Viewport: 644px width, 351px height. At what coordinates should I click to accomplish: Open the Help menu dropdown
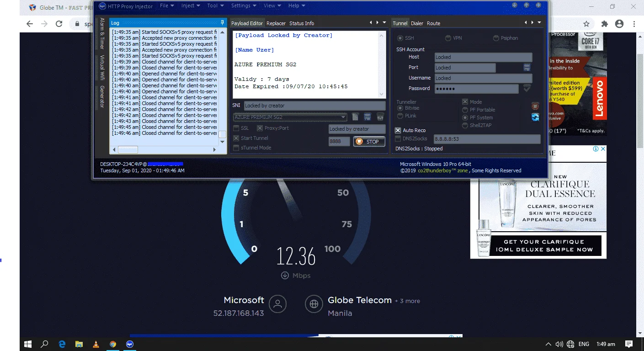coord(297,6)
